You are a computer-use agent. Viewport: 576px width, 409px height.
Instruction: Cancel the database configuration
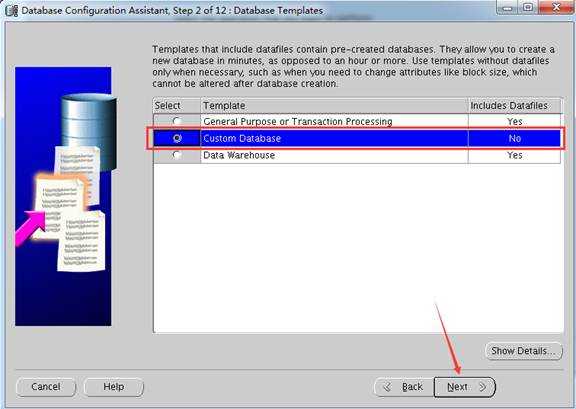(46, 387)
